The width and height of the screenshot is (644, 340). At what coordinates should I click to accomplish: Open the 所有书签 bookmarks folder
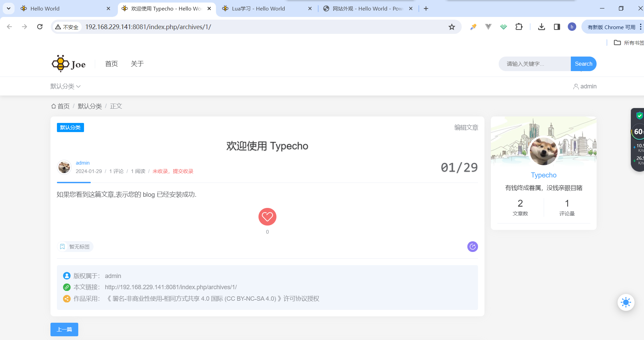(629, 43)
